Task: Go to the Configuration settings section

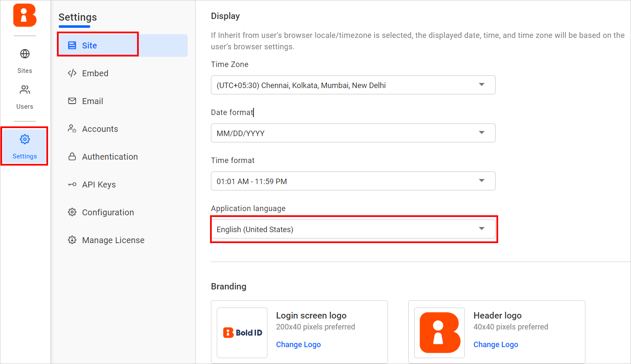Action: (108, 212)
